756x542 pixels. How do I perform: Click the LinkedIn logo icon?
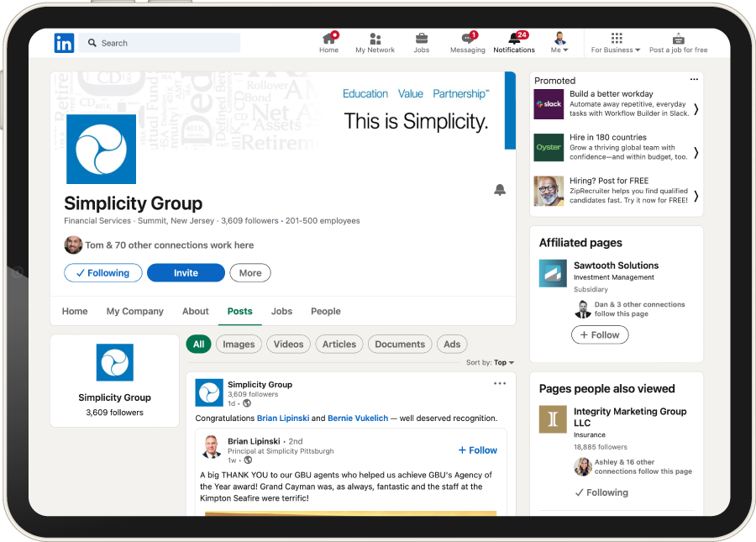pos(64,43)
